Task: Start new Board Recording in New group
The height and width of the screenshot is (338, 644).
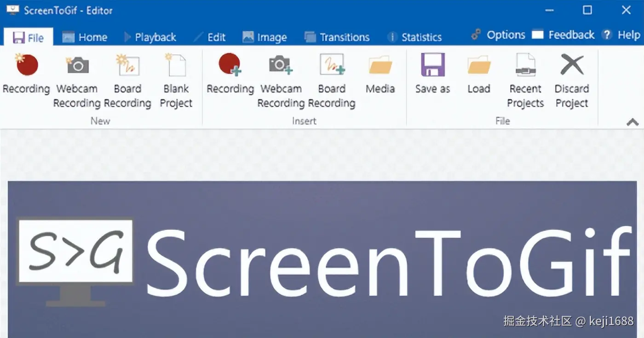Action: 127,82
